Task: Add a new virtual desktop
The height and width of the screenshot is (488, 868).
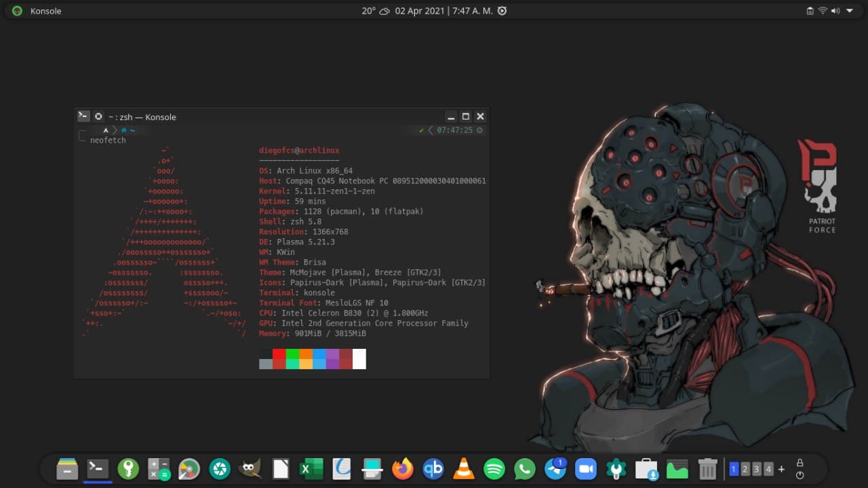Action: (x=781, y=469)
